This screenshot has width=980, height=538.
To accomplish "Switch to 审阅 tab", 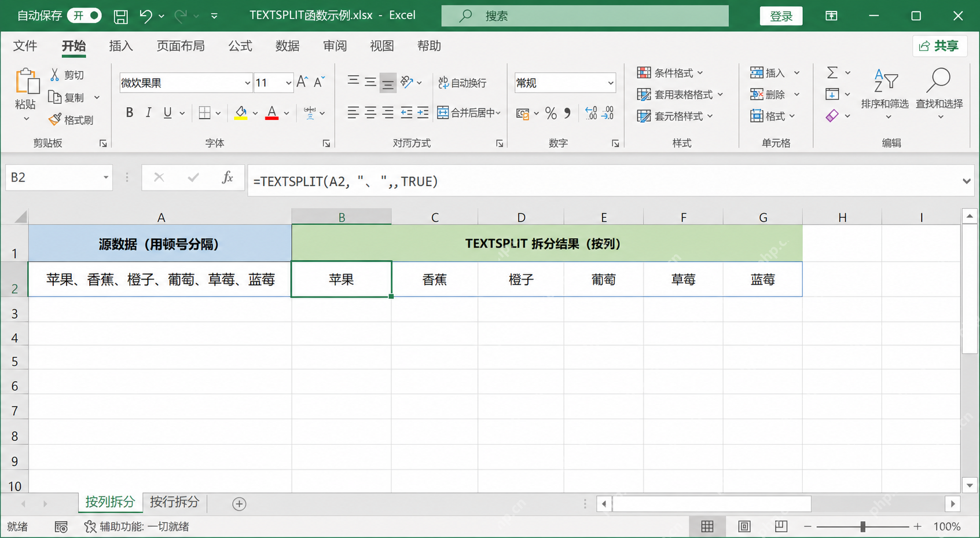I will [335, 46].
